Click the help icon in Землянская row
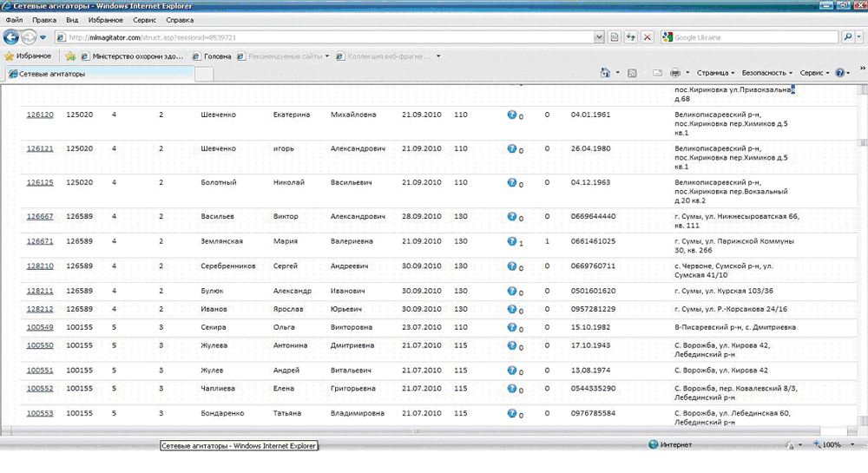This screenshot has height=473, width=868. coord(512,240)
